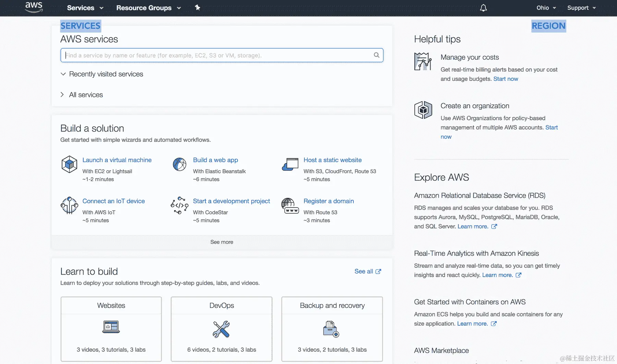The image size is (617, 364).
Task: Expand the All services section
Action: pyautogui.click(x=86, y=95)
